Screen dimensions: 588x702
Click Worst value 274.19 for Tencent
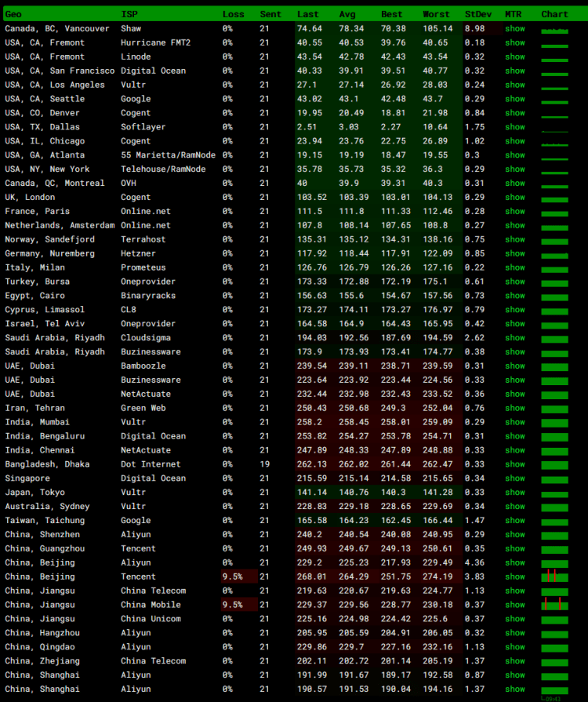pyautogui.click(x=437, y=577)
